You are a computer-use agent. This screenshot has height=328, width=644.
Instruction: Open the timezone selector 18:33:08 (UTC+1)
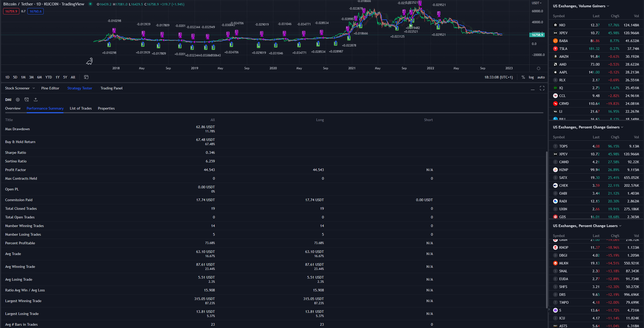coord(499,77)
